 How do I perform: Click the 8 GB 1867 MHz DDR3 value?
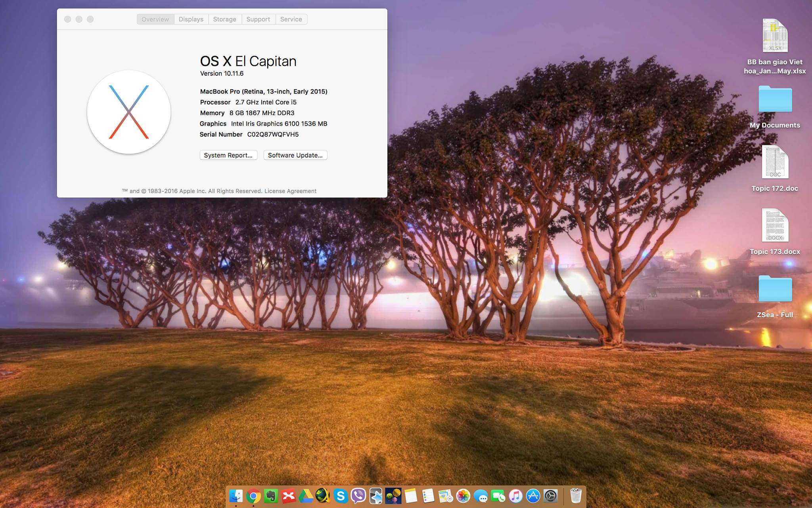click(262, 113)
